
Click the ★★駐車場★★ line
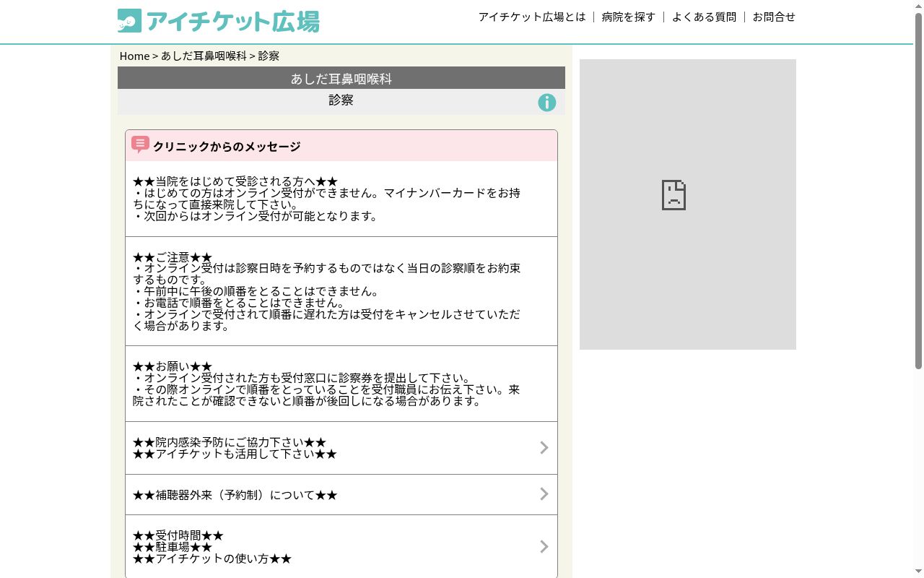click(x=173, y=547)
